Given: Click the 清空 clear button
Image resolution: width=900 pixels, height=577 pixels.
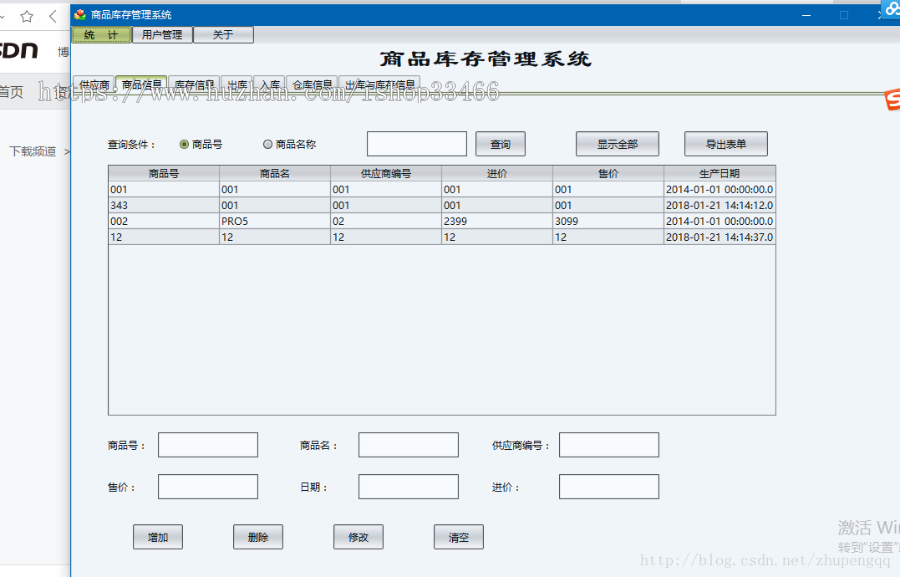Looking at the screenshot, I should coord(458,537).
